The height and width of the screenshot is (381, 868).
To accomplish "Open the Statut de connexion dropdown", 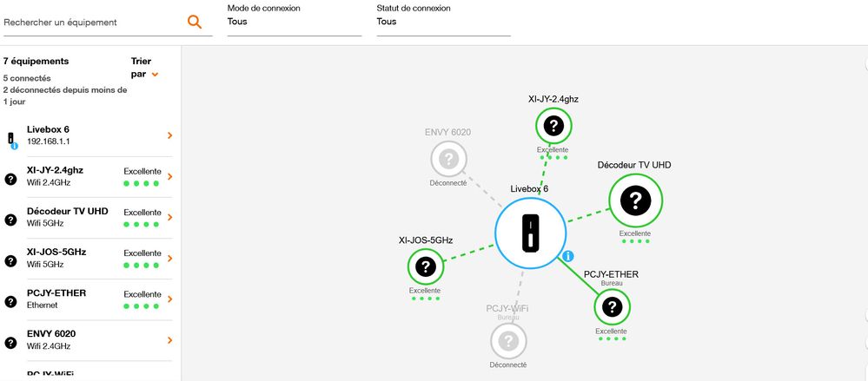I will [x=443, y=22].
